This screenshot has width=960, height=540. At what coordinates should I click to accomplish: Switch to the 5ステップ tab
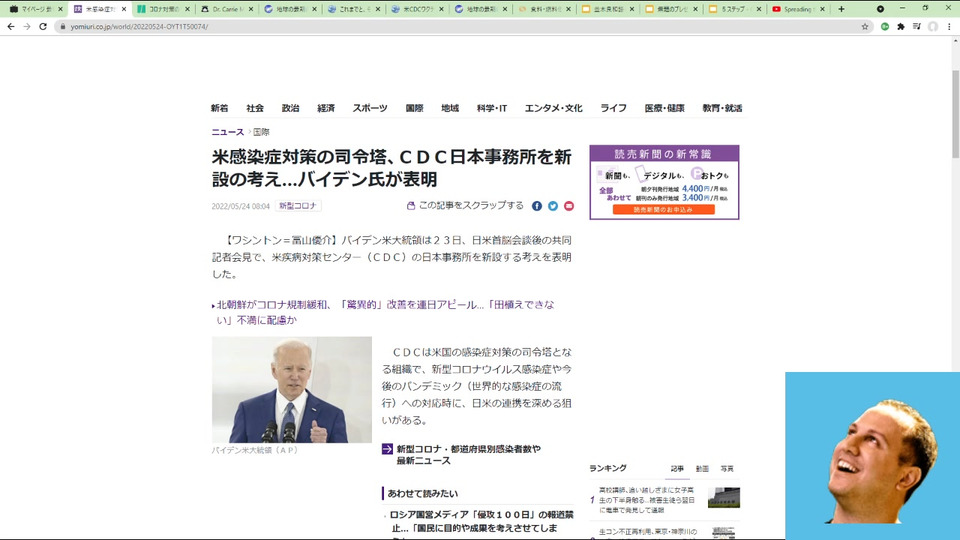pyautogui.click(x=734, y=9)
